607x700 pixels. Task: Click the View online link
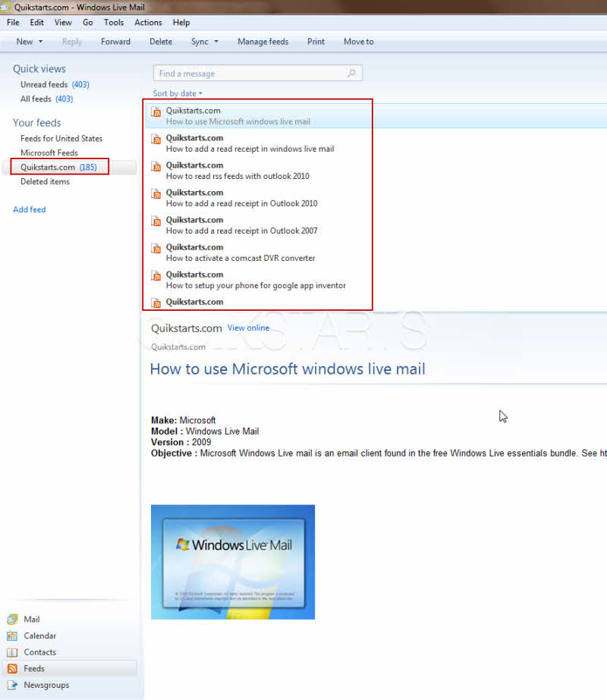click(x=248, y=328)
